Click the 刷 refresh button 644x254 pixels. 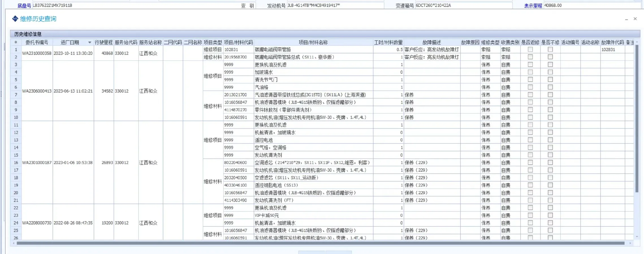tap(252, 5)
